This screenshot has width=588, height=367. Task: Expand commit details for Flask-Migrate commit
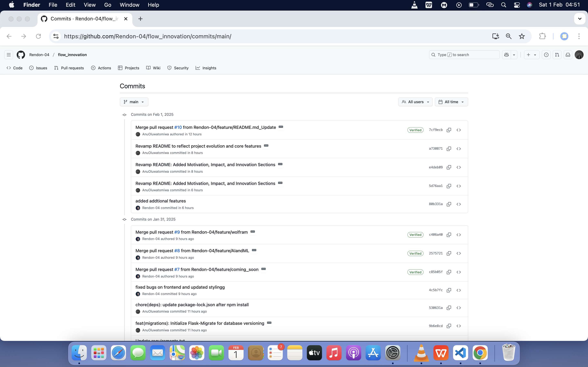(x=269, y=323)
